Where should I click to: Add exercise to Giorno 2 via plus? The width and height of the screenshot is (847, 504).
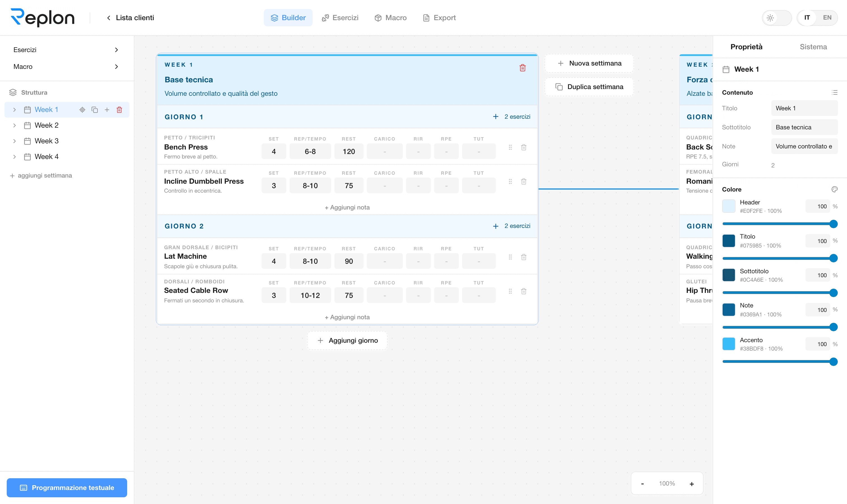click(x=496, y=226)
